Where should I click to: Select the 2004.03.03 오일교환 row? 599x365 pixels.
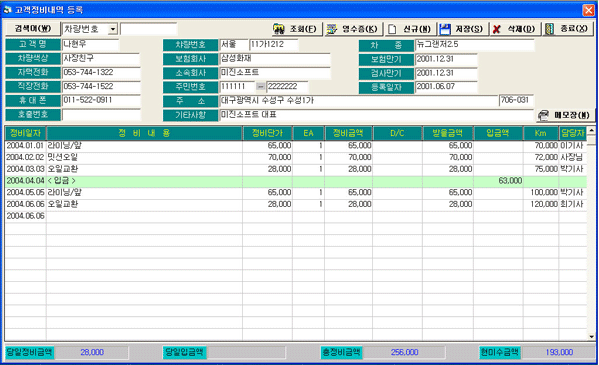[296, 169]
